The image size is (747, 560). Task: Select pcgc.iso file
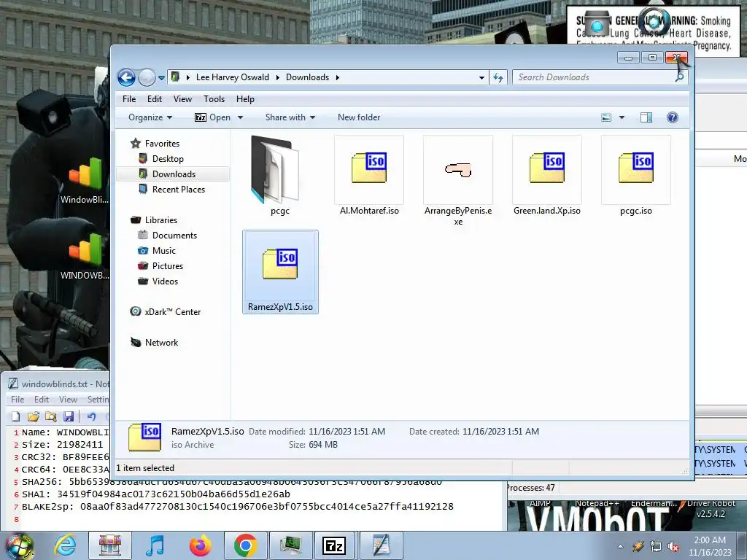(636, 176)
